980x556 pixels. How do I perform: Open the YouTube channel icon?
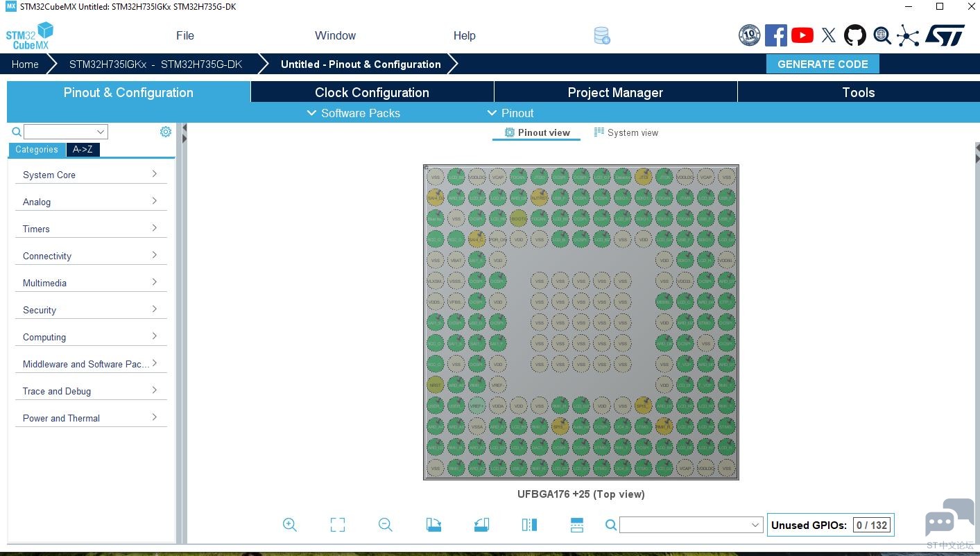point(802,35)
